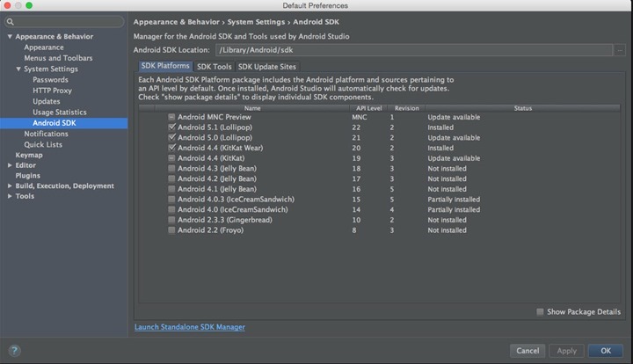
Task: Check Android 2.2 (Froyo) checkbox
Action: (171, 230)
